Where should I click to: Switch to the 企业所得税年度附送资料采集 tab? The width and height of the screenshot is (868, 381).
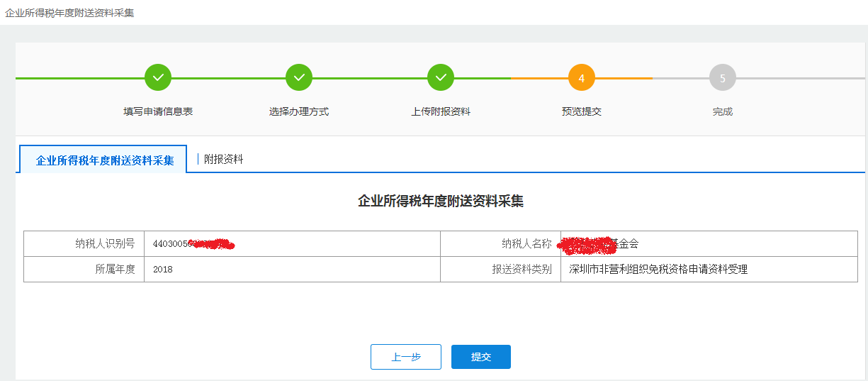click(x=104, y=160)
